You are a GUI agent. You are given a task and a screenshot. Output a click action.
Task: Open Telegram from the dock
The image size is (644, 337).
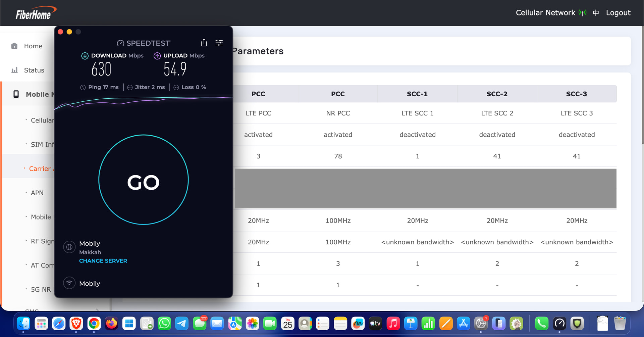pyautogui.click(x=182, y=324)
